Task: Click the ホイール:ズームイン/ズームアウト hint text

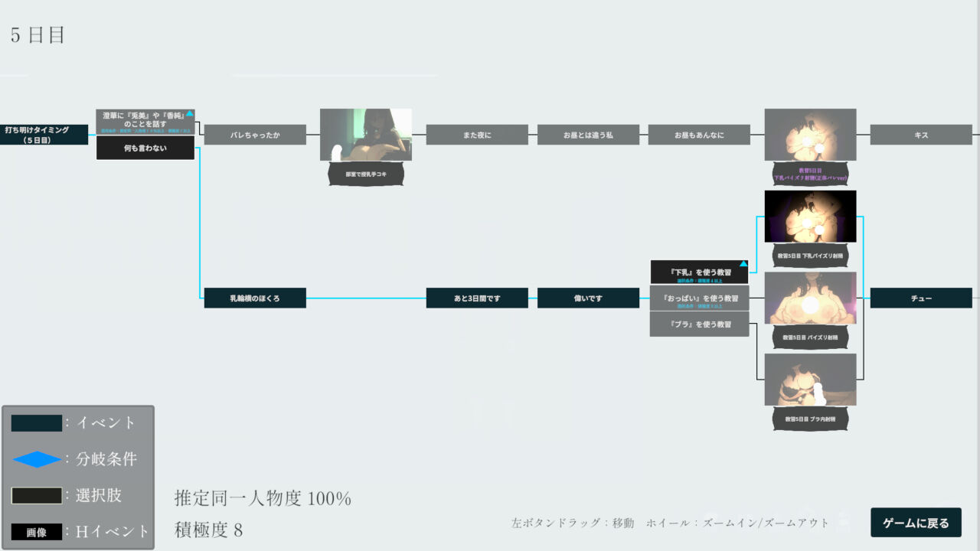Action: pyautogui.click(x=738, y=523)
